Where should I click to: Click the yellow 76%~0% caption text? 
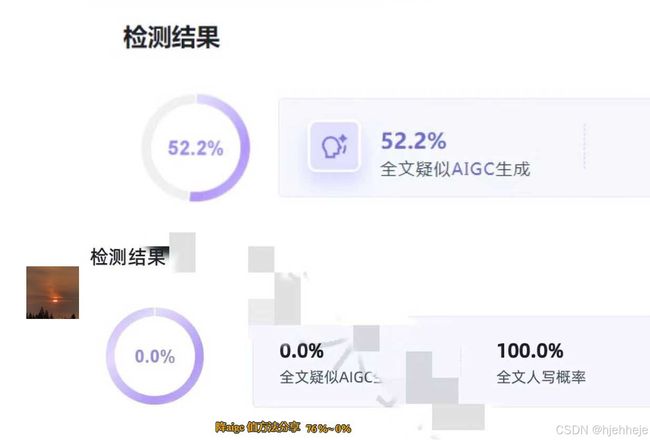click(x=328, y=428)
